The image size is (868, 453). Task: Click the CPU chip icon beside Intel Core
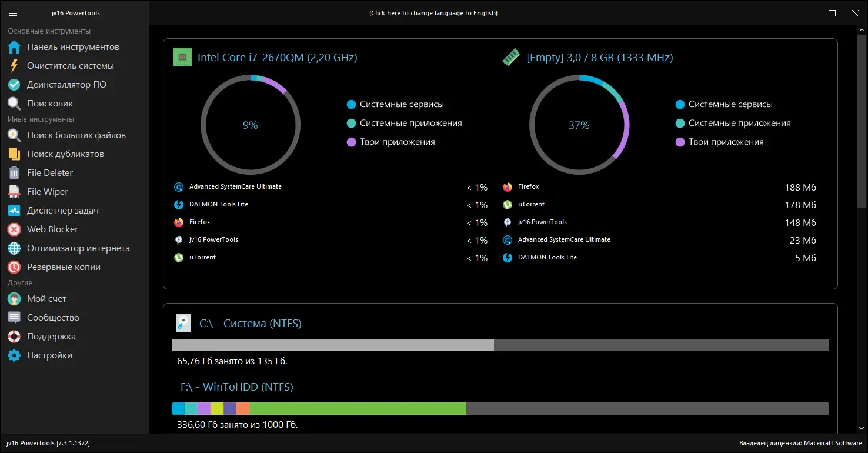(182, 58)
